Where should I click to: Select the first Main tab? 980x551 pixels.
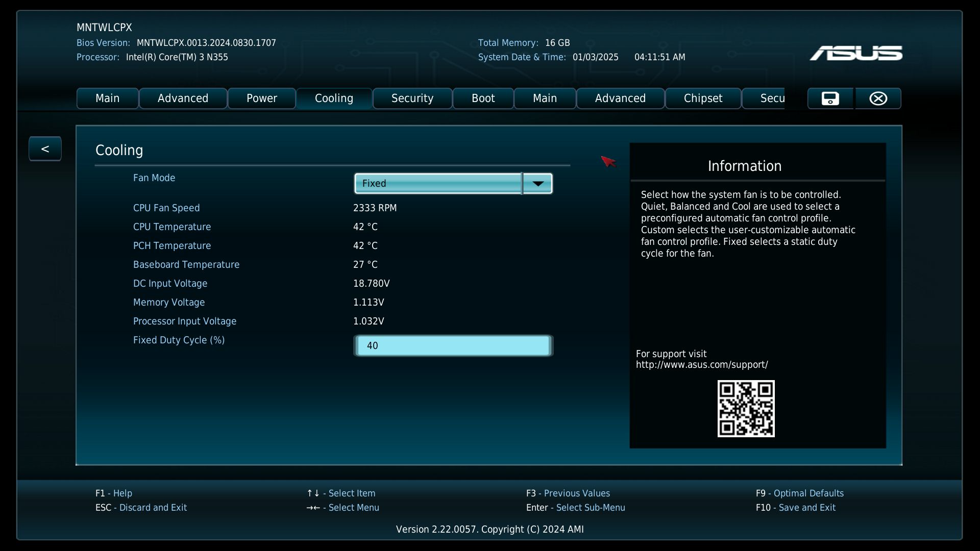point(107,98)
